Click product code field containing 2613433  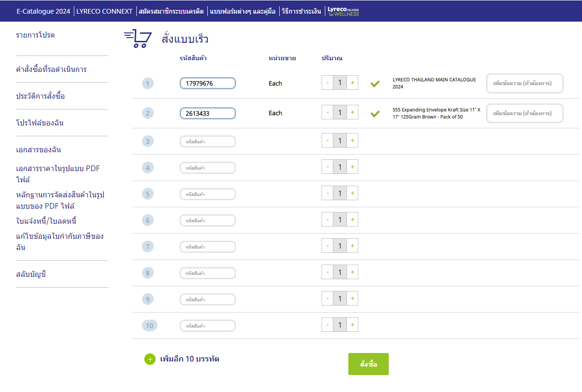(x=208, y=113)
